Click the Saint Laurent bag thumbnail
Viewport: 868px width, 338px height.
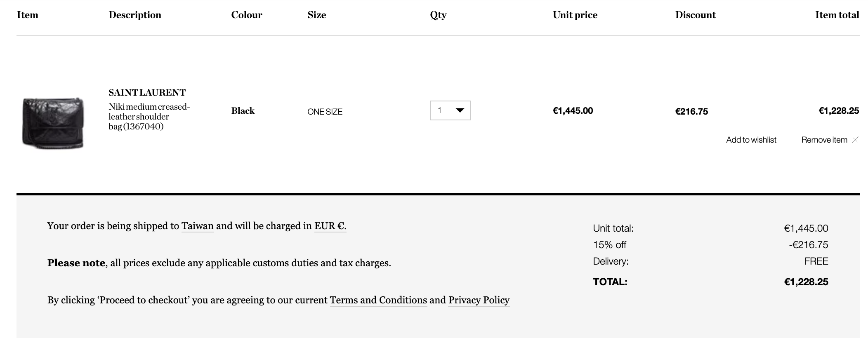[53, 123]
